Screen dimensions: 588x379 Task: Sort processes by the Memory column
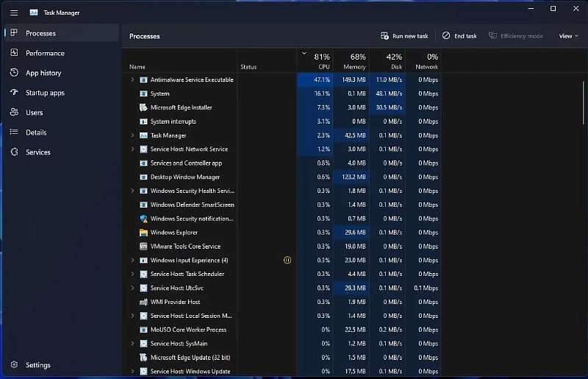pos(351,61)
